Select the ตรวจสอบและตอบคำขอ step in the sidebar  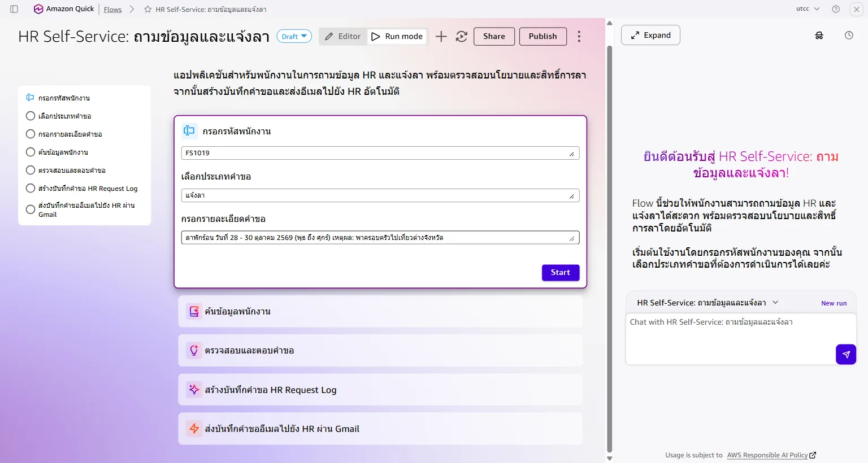(x=66, y=170)
